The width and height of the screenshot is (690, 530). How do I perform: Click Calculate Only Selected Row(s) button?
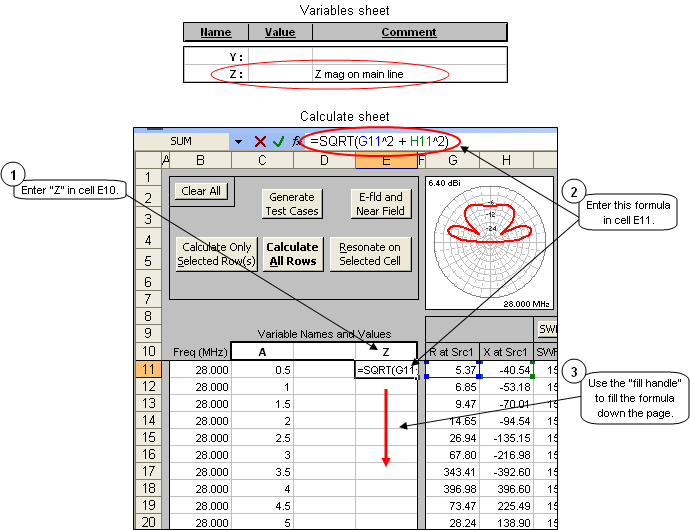pos(214,254)
